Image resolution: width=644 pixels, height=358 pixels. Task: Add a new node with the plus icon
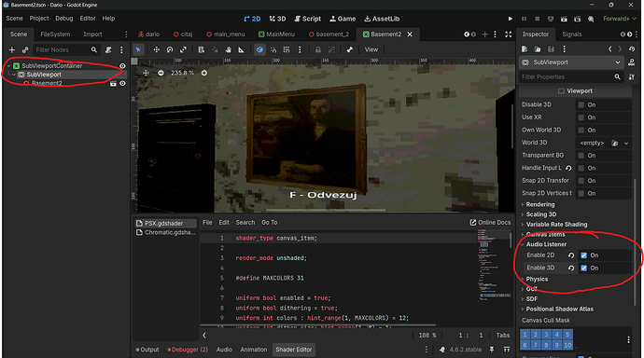pyautogui.click(x=12, y=50)
